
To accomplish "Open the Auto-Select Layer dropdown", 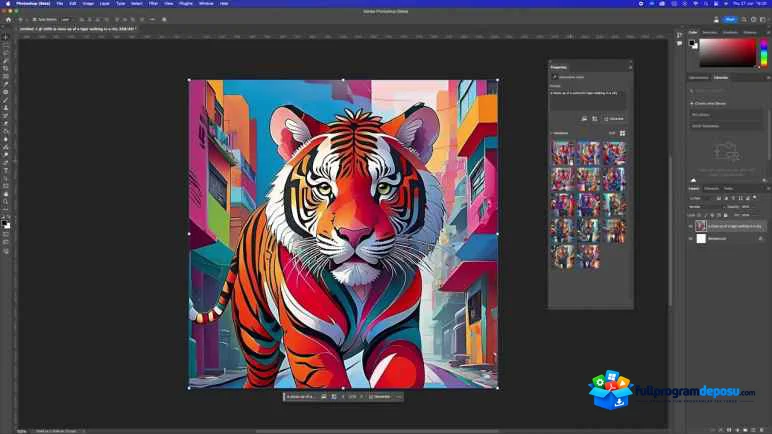I will pos(66,20).
